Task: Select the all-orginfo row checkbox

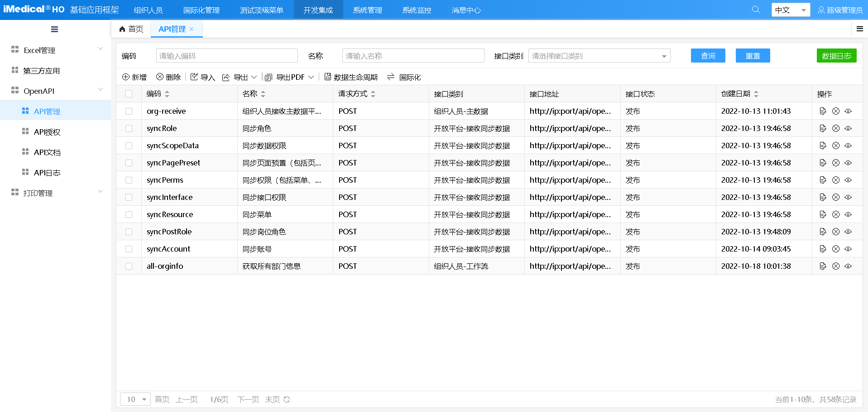Action: (x=129, y=266)
